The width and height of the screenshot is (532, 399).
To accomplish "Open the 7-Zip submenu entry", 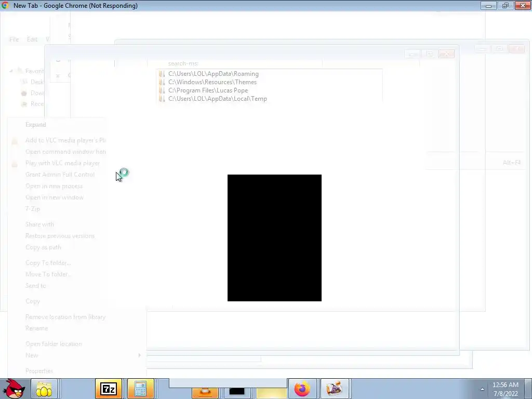I will pyautogui.click(x=33, y=209).
